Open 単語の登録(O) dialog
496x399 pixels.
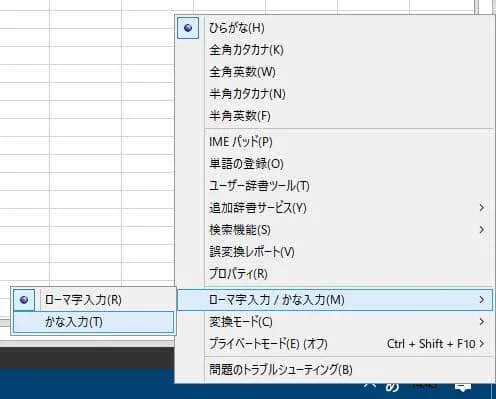point(335,164)
